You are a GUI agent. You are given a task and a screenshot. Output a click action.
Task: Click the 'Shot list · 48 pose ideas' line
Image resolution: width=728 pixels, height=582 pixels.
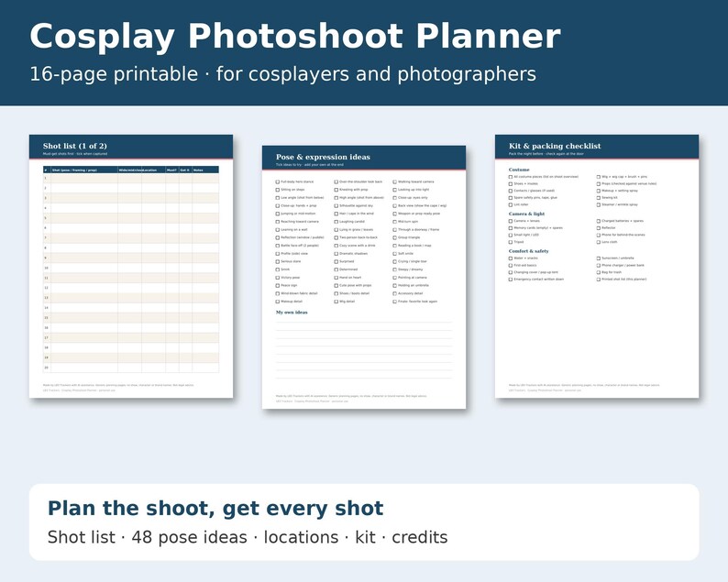click(x=148, y=537)
